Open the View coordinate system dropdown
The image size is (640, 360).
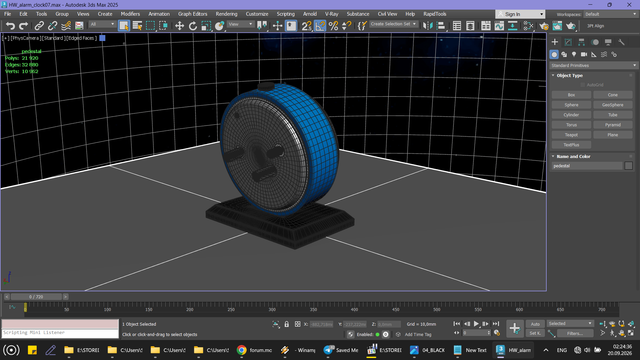[x=240, y=24]
